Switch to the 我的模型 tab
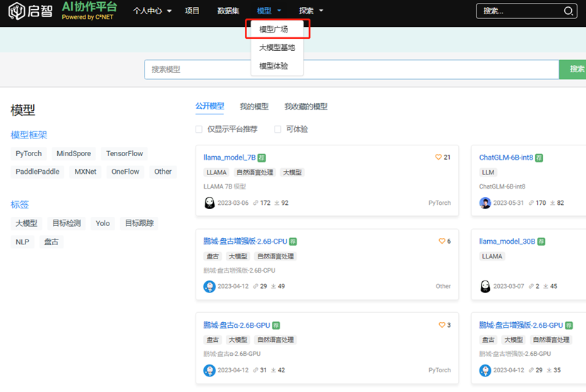586x392 pixels. tap(254, 107)
